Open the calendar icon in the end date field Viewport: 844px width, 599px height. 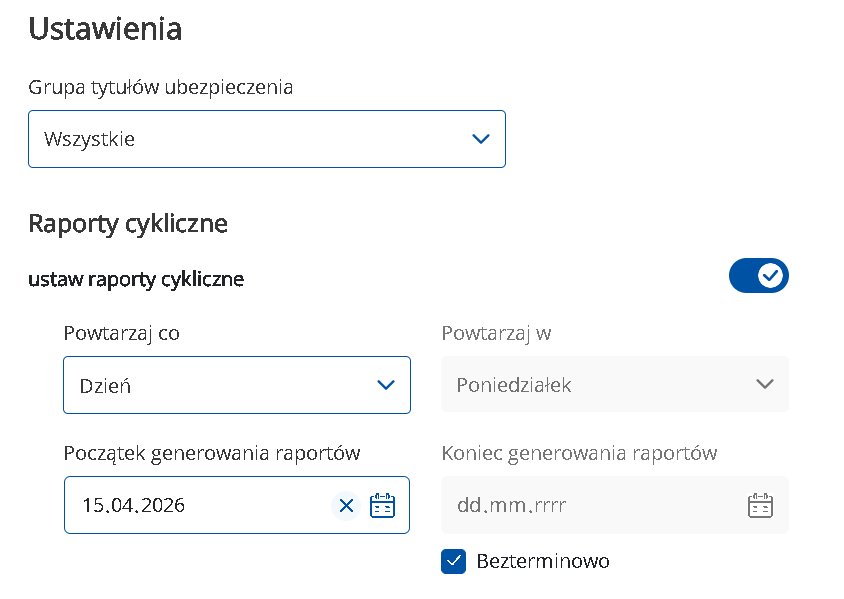pos(760,506)
